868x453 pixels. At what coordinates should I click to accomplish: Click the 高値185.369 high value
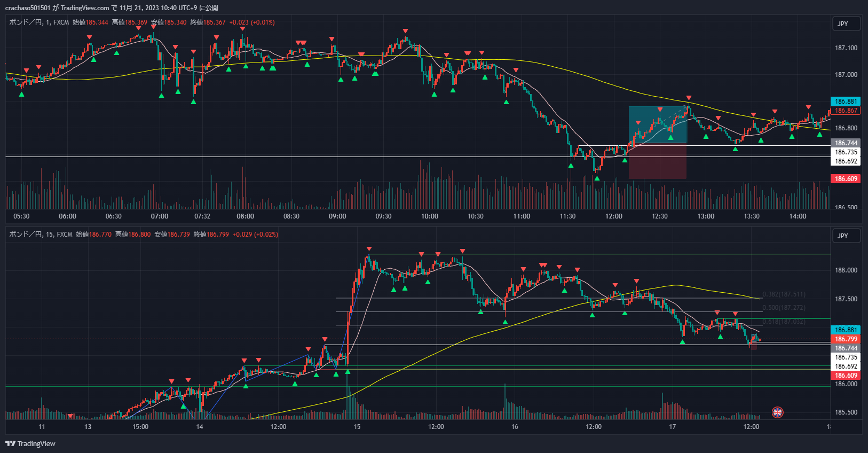129,22
